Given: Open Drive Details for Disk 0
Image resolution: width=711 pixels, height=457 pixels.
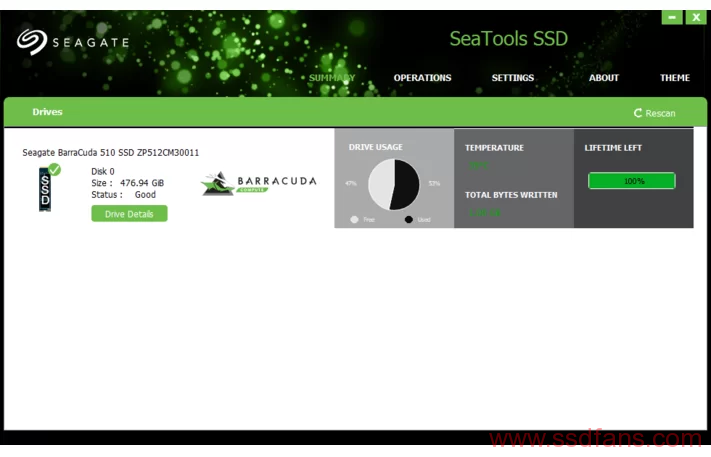Looking at the screenshot, I should (129, 214).
